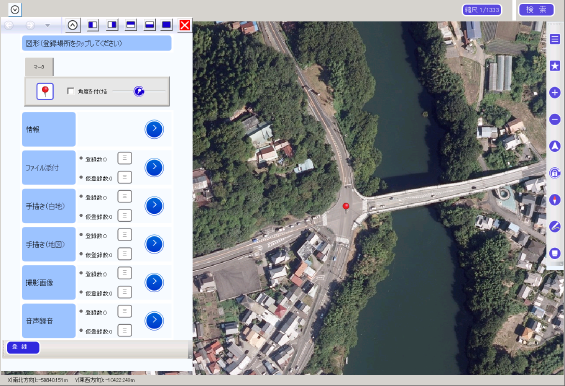
Task: Click the star favorites icon
Action: click(555, 66)
